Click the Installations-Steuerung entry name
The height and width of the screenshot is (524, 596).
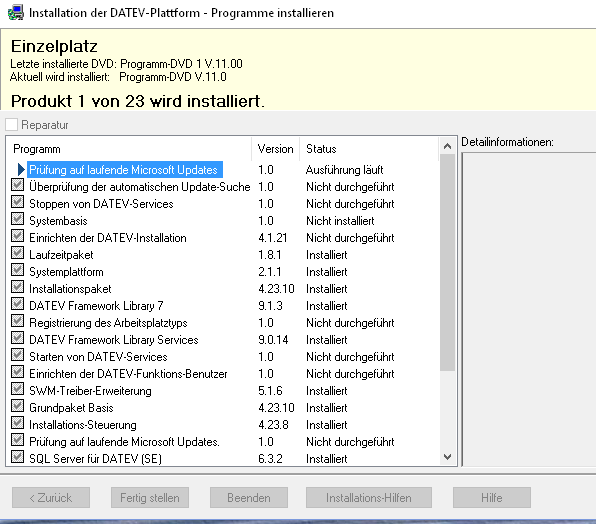[82, 425]
